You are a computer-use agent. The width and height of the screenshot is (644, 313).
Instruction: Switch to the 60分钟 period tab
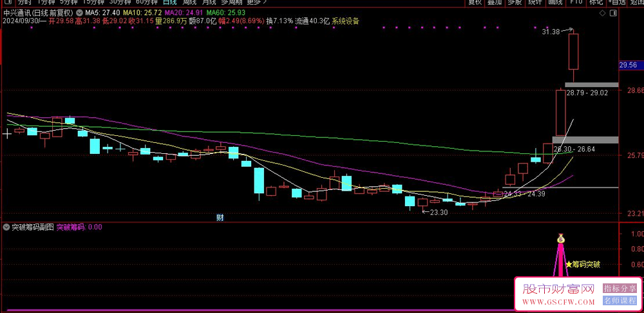point(146,2)
